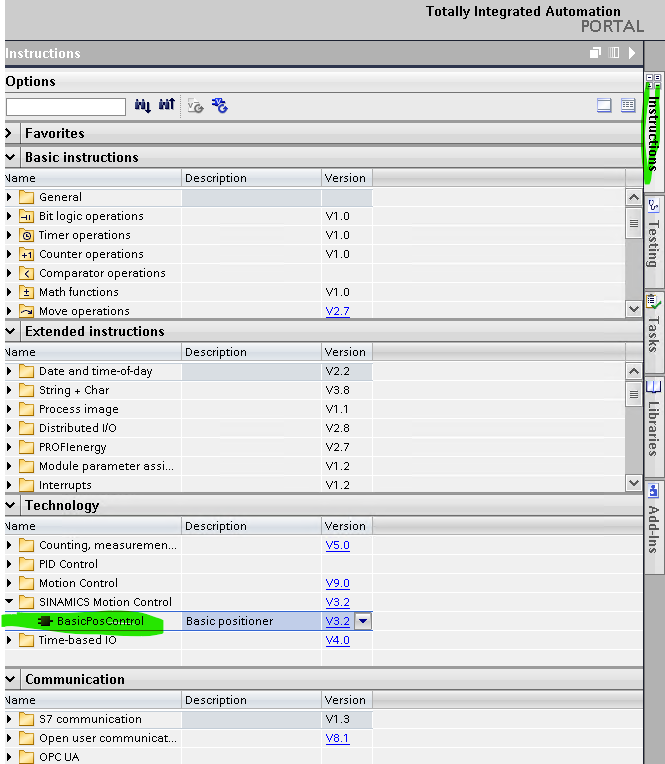Switch to the Testing side tab

[x=654, y=234]
